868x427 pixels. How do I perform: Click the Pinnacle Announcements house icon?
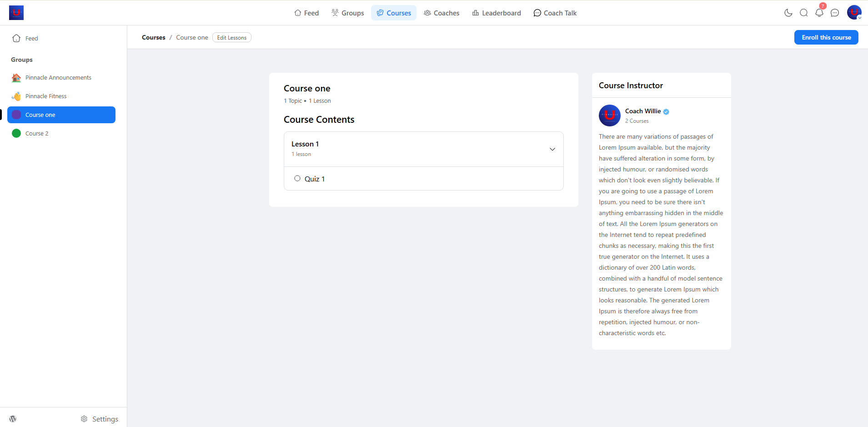click(16, 78)
